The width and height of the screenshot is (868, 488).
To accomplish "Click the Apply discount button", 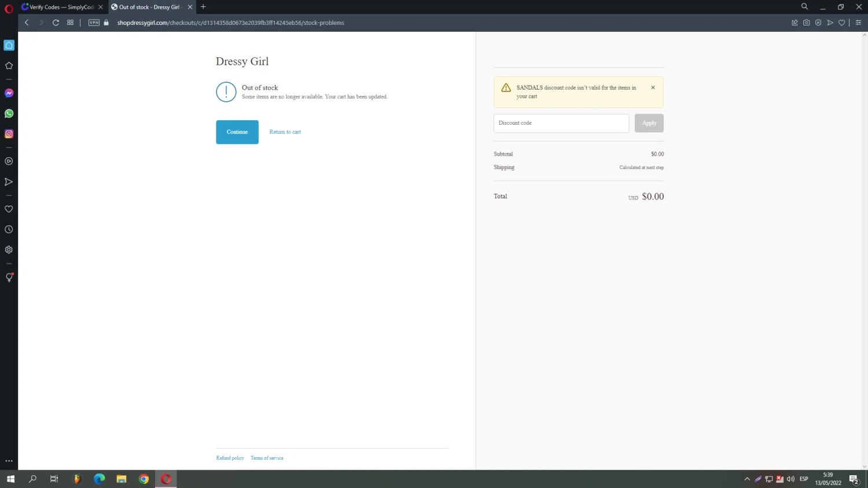I will [x=649, y=123].
